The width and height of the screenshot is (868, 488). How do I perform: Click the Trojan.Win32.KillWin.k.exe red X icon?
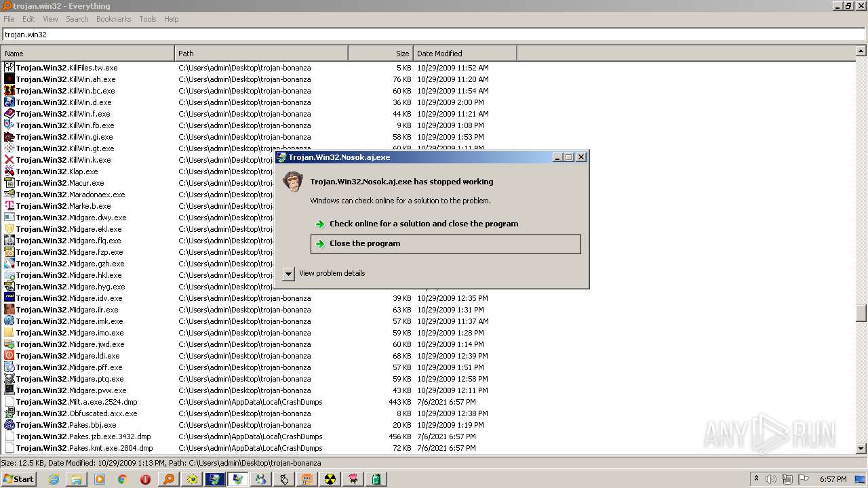pos(9,160)
